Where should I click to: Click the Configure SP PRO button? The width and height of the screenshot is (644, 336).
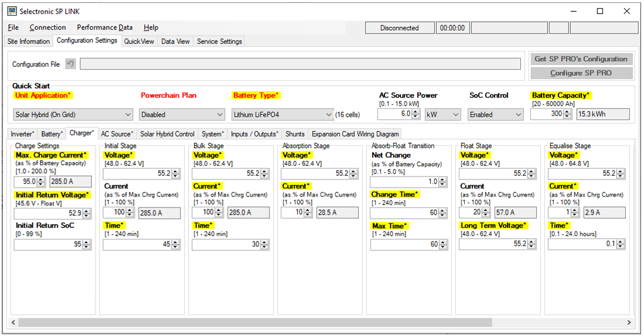click(581, 73)
